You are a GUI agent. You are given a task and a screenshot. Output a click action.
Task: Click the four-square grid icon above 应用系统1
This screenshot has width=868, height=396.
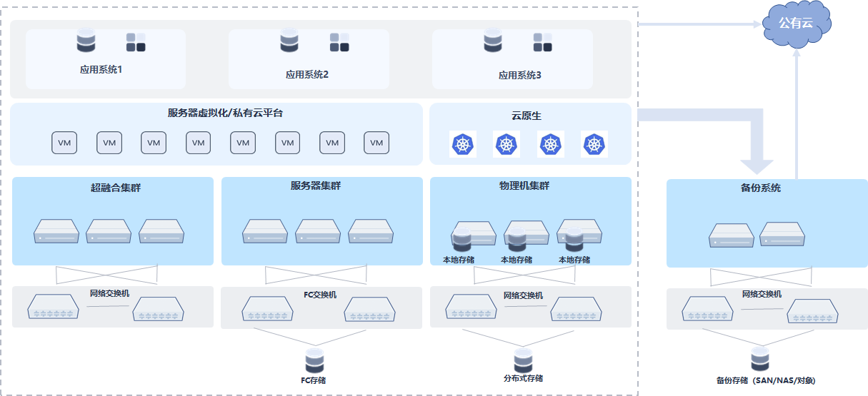coord(136,42)
